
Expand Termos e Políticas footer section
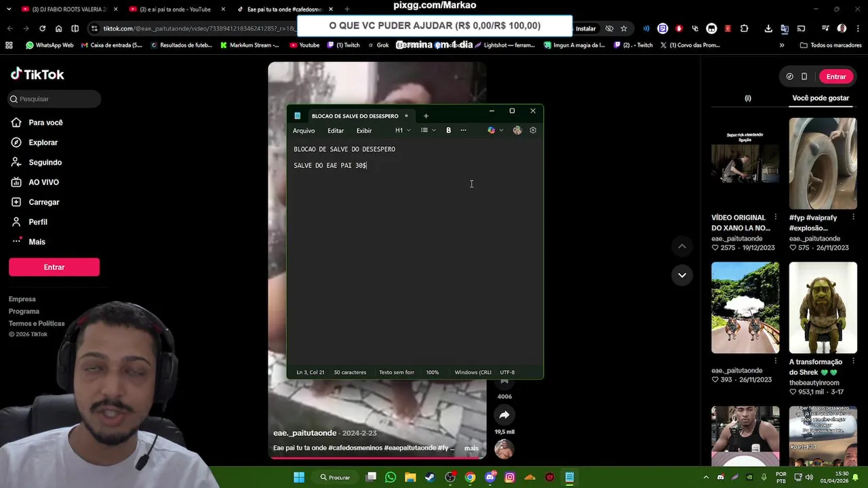[x=37, y=323]
